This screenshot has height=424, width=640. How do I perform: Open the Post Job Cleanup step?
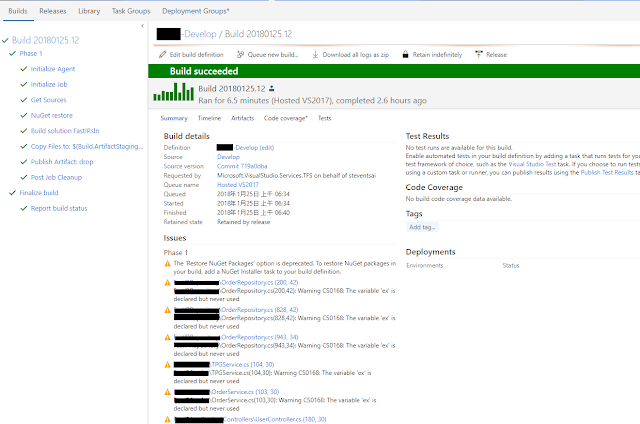point(56,178)
